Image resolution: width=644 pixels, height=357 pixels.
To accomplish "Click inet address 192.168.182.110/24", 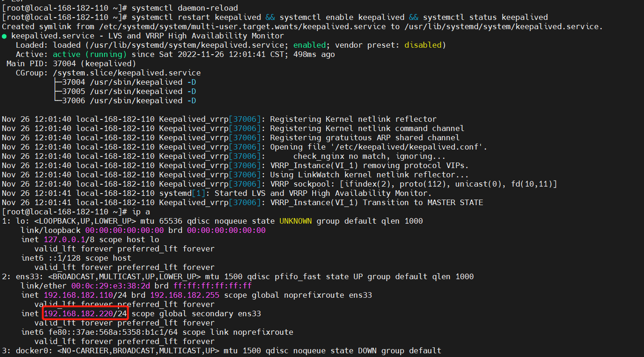I will click(x=85, y=295).
